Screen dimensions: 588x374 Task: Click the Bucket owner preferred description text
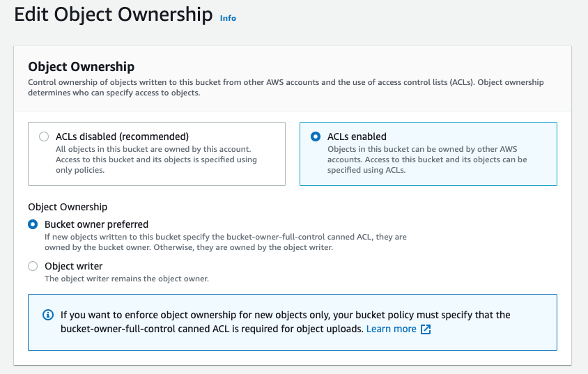pyautogui.click(x=225, y=242)
